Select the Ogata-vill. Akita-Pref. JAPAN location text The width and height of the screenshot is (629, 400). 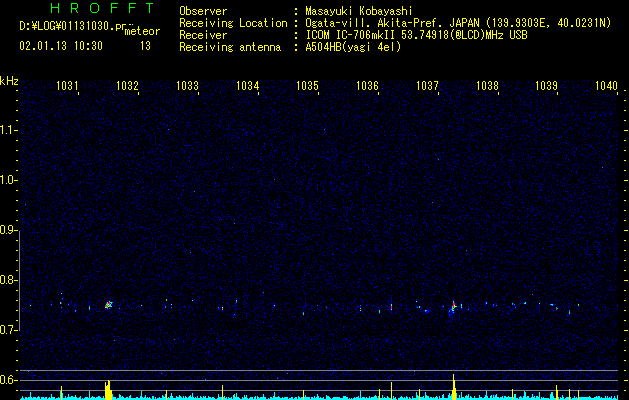tap(392, 23)
